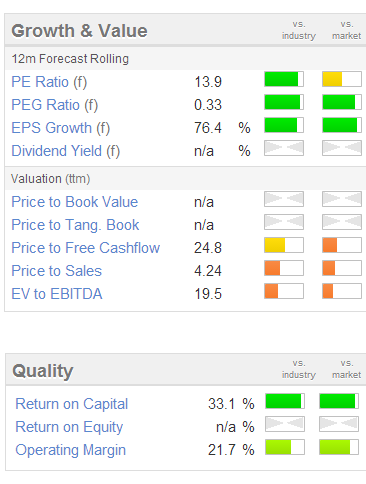Image resolution: width=366 pixels, height=484 pixels.
Task: Click Return on Equity greyed-out market indicator
Action: [339, 424]
